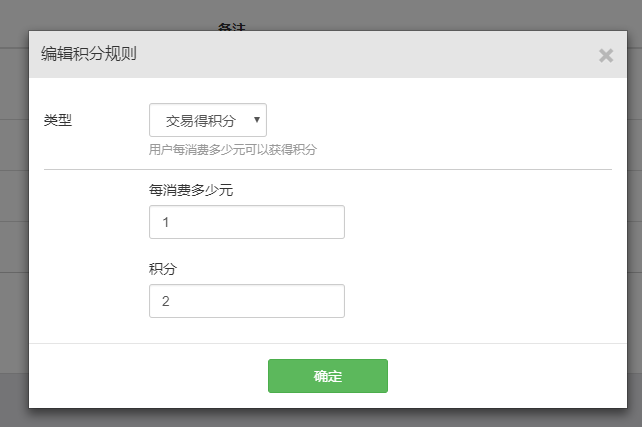Screen dimensions: 642x427
Task: Focus the 每消费多少元 input field
Action: (x=246, y=222)
